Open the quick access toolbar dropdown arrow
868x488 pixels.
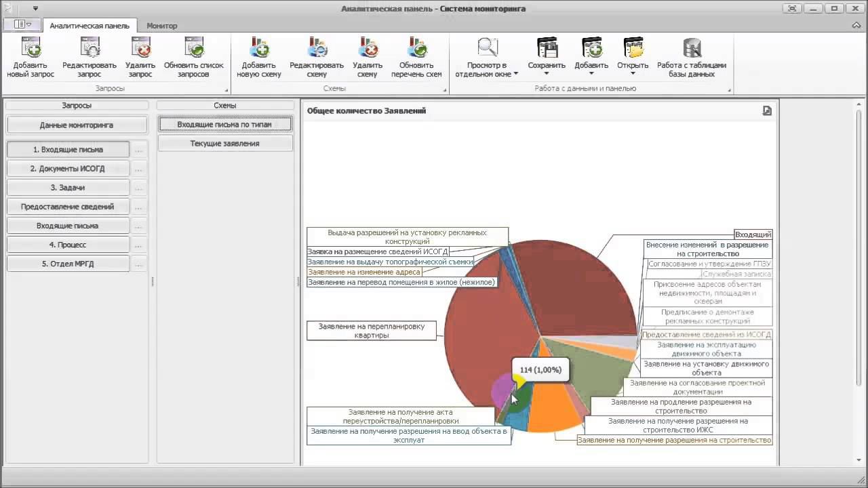pyautogui.click(x=35, y=9)
